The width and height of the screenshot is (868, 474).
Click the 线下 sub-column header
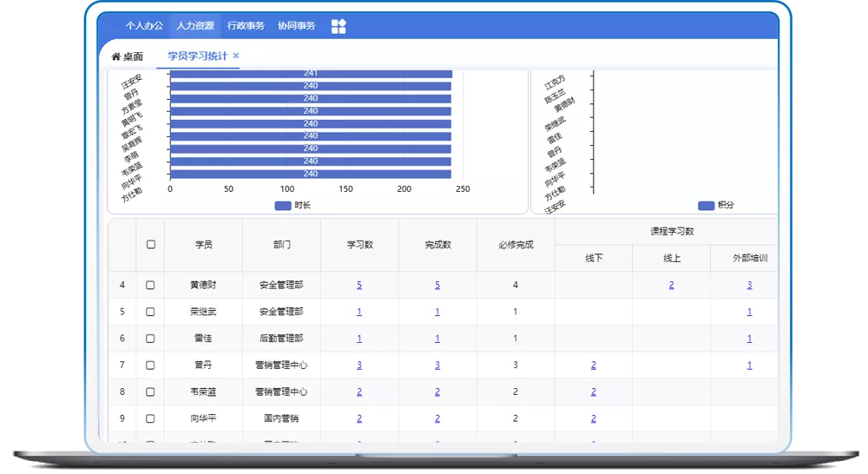(594, 258)
